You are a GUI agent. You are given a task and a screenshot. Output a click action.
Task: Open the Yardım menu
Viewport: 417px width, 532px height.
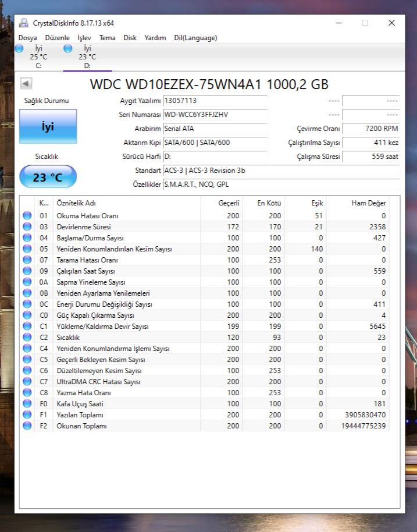coord(155,38)
